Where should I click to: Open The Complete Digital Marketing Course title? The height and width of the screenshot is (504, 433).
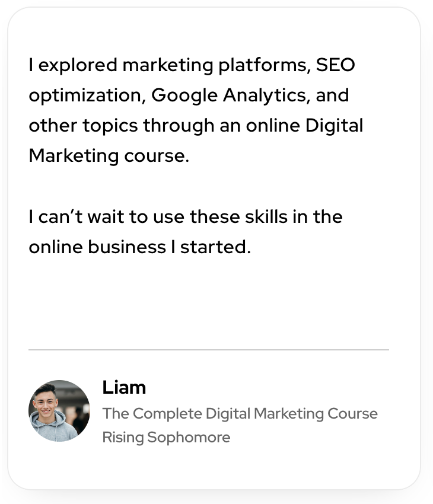tap(240, 414)
